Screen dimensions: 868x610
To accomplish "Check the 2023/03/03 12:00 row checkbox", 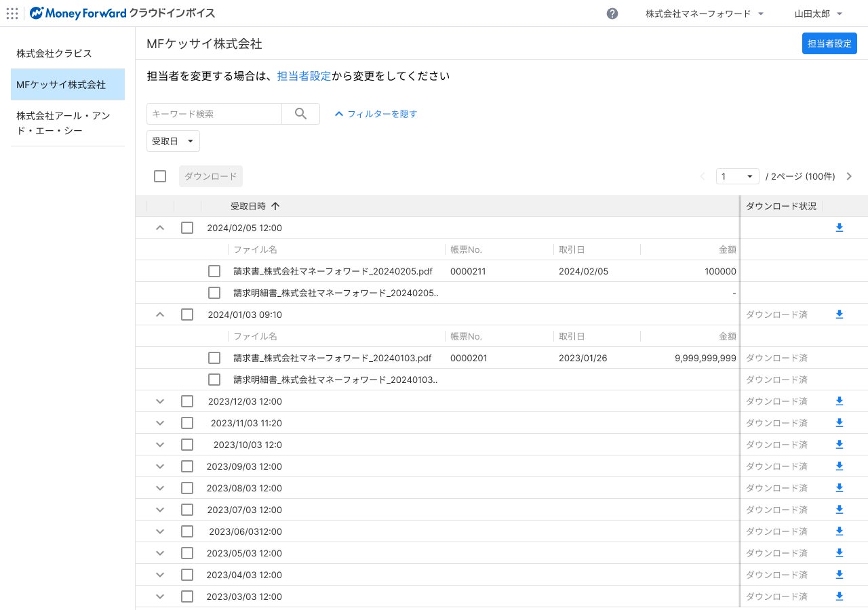I will coord(187,596).
